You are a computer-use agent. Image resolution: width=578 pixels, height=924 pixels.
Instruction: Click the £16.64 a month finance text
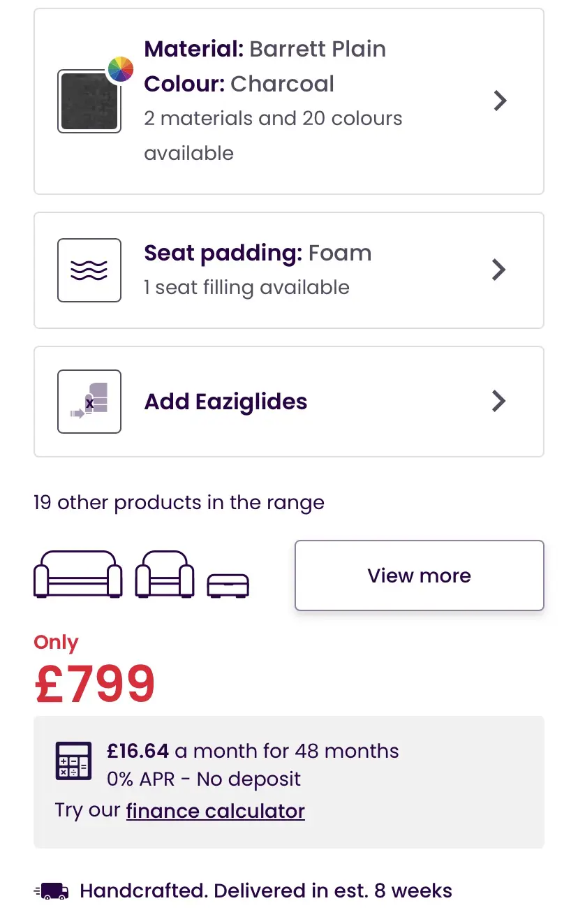point(253,751)
